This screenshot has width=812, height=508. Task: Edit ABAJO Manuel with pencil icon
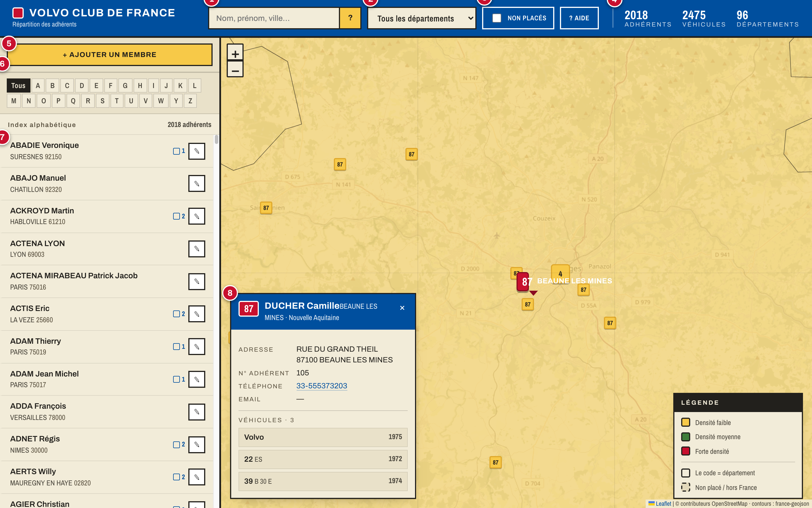pos(197,184)
